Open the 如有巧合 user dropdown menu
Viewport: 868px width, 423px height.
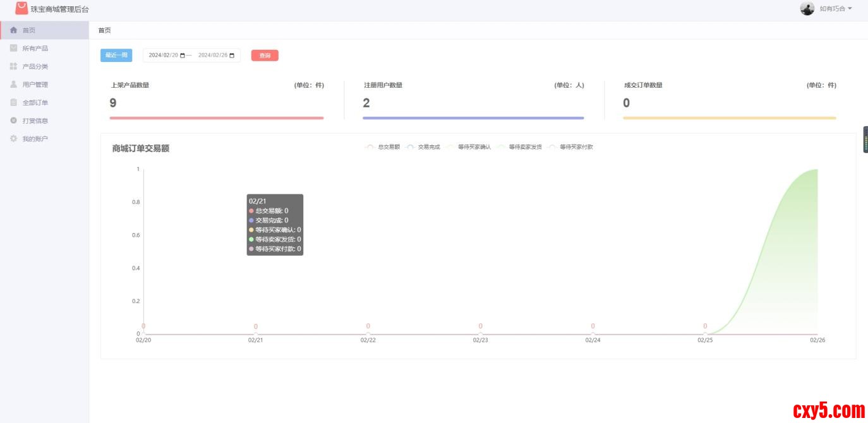click(x=836, y=9)
